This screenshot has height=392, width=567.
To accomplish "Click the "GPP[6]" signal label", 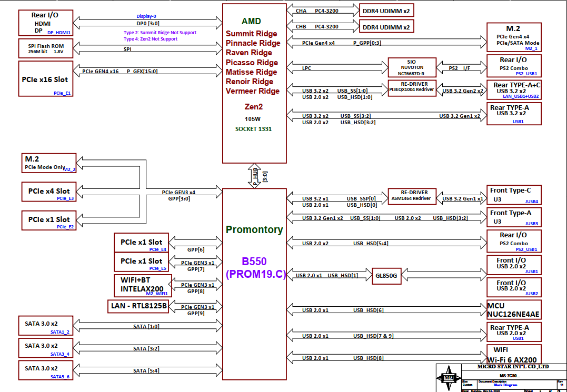I will click(x=196, y=249).
